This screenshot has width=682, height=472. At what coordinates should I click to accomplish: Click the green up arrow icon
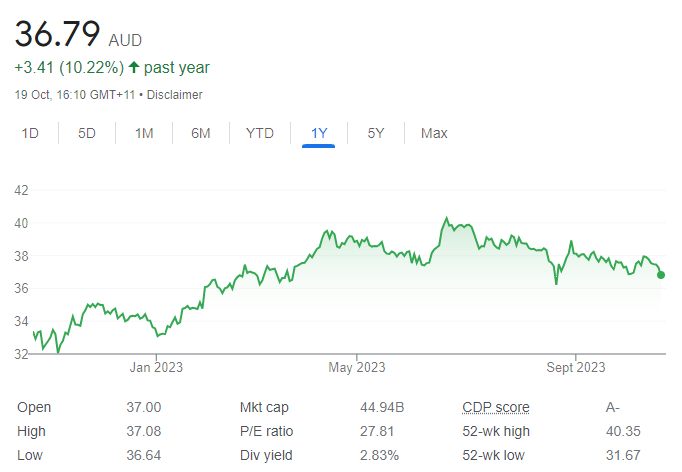[x=134, y=67]
